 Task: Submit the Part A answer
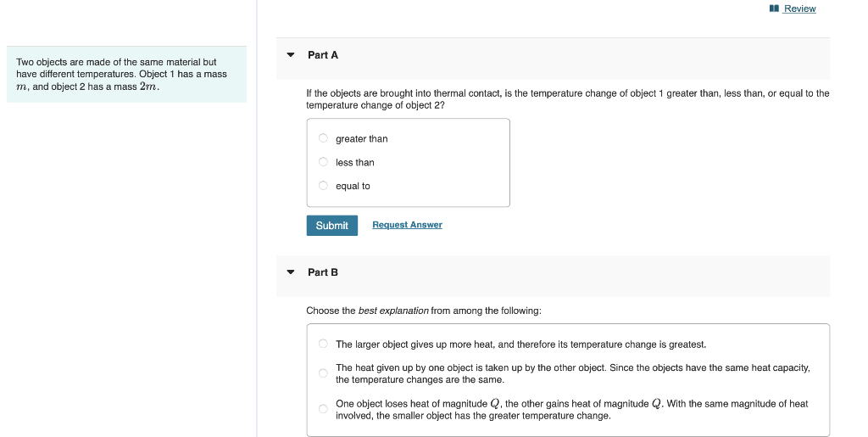[x=332, y=226]
